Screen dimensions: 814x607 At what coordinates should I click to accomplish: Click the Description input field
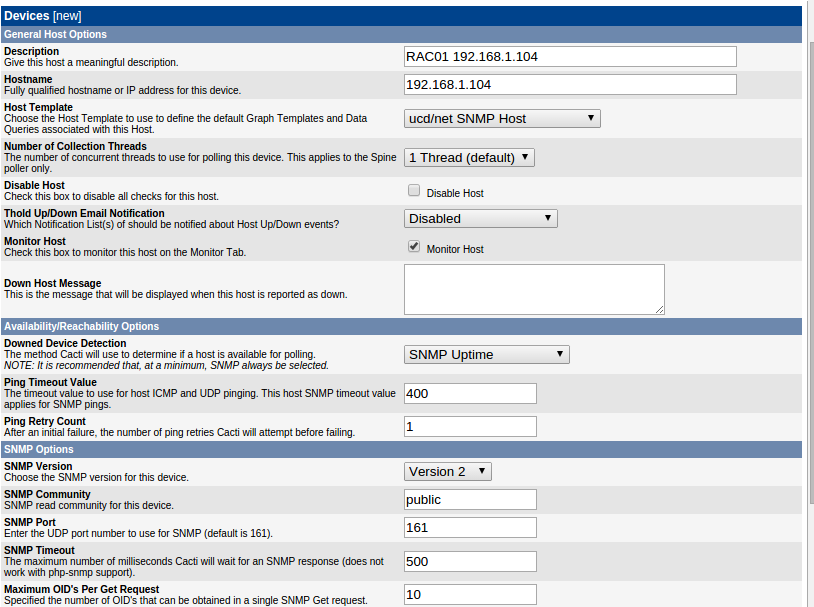pos(570,57)
